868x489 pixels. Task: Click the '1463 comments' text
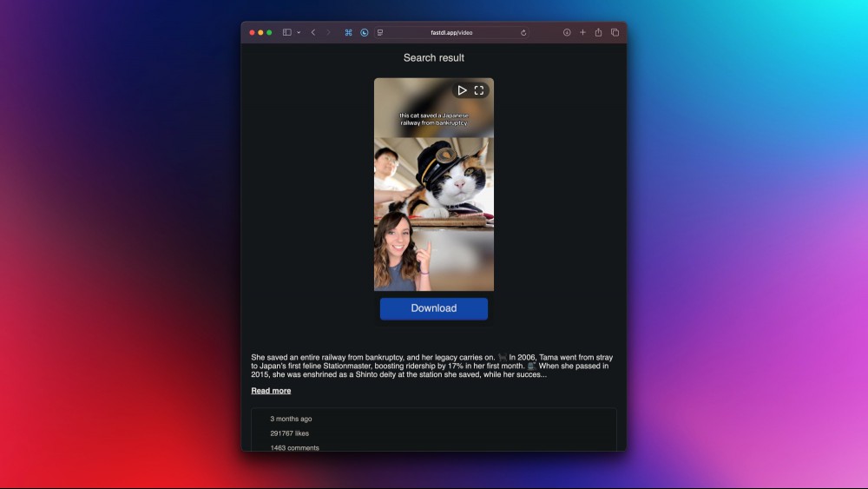294,447
